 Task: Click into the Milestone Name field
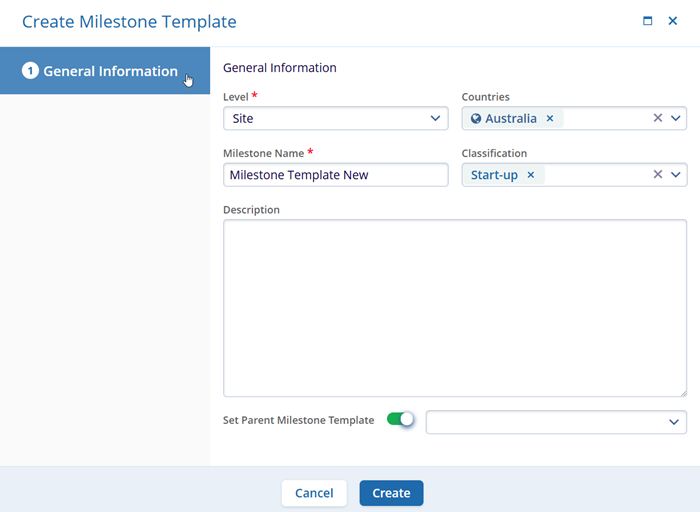pos(335,175)
